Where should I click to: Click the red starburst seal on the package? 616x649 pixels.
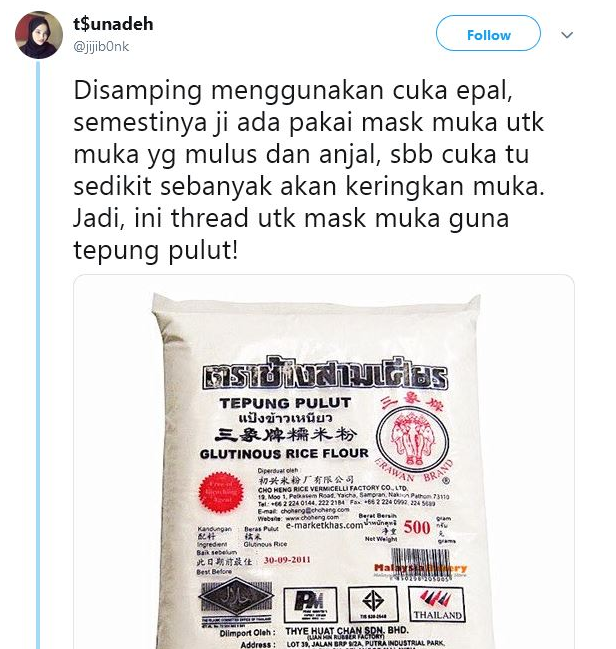click(x=220, y=492)
